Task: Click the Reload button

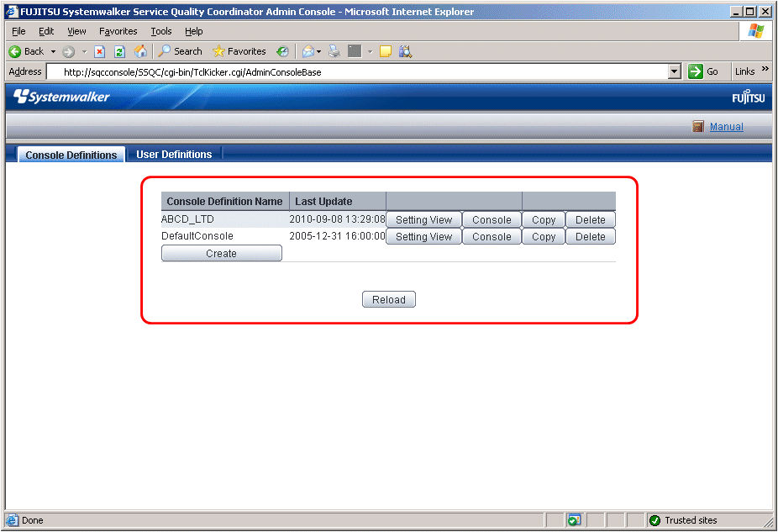Action: click(389, 300)
